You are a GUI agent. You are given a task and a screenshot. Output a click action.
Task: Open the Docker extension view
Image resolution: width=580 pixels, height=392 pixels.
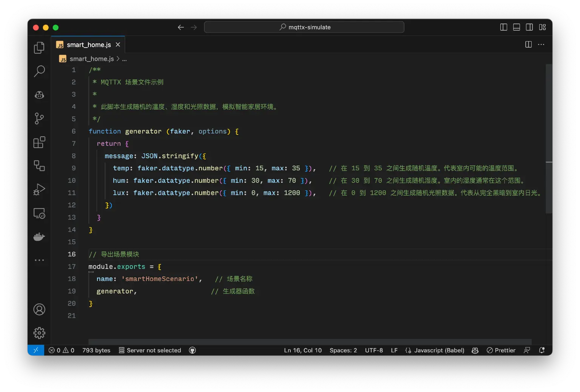point(39,237)
